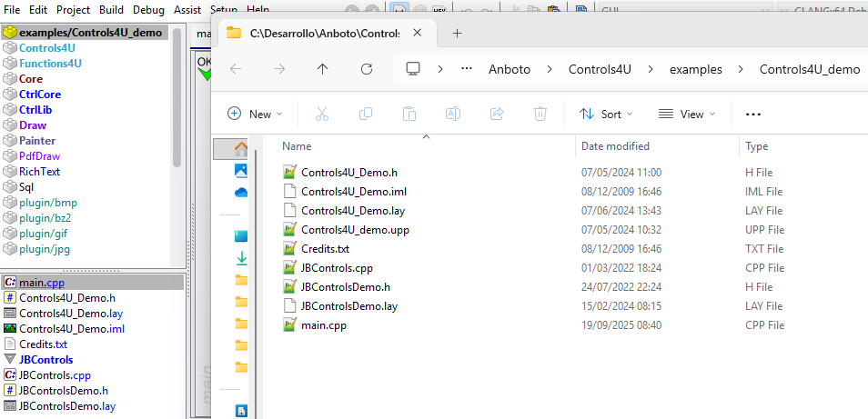
Task: Open the main.cpp file icon in Explorer
Action: pos(290,325)
